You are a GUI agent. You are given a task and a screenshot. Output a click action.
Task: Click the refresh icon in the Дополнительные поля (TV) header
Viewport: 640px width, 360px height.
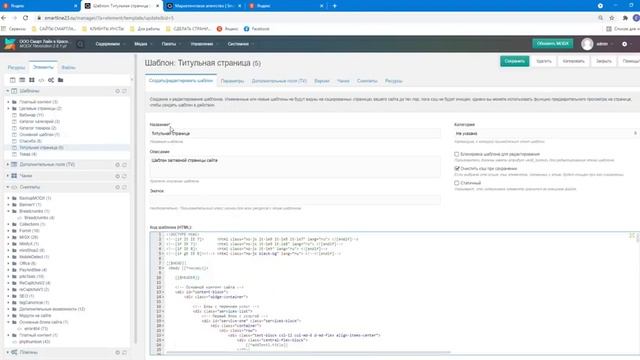[124, 164]
